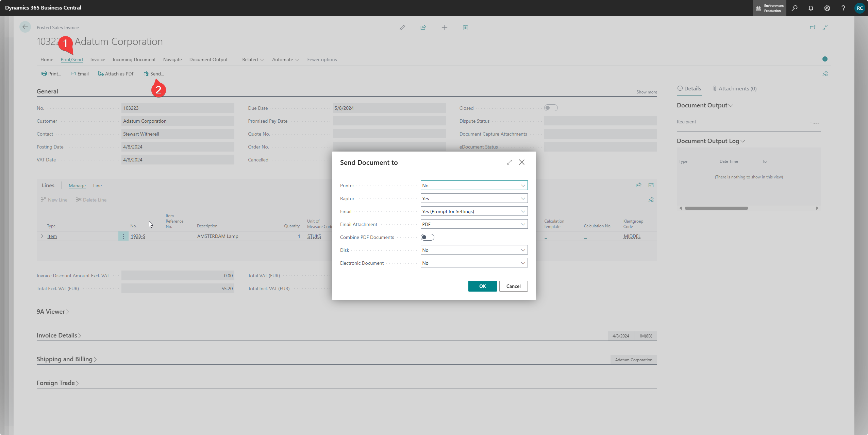Click the search magnifier icon

(x=795, y=8)
